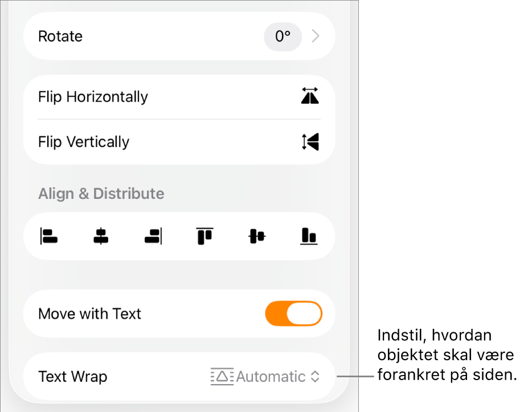Click the Text Wrap up-down chevrons
532x412 pixels.
pyautogui.click(x=315, y=376)
